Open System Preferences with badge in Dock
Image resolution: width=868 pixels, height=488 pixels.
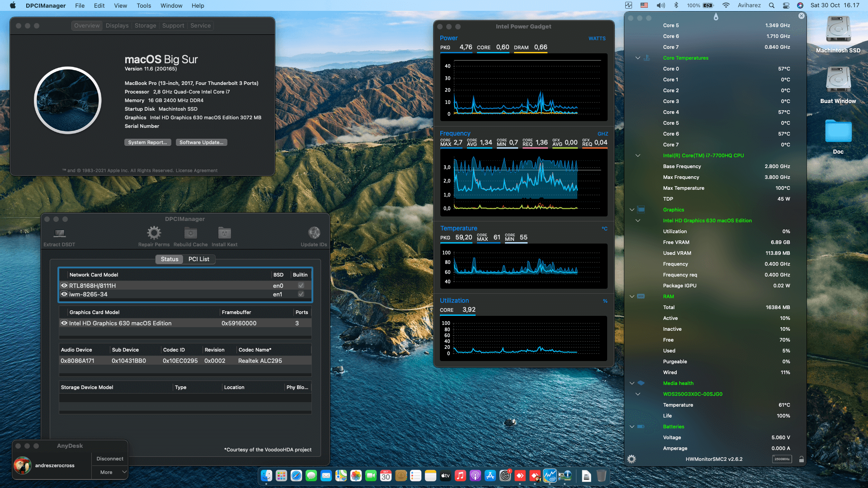[505, 475]
